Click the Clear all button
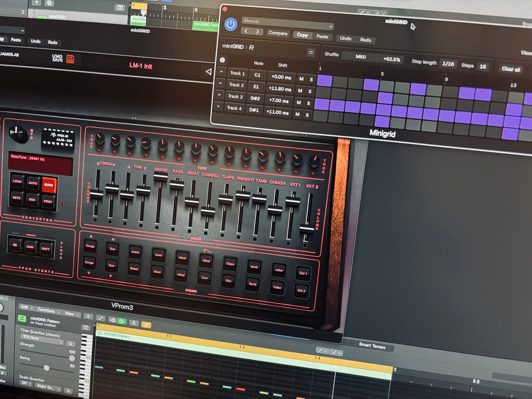This screenshot has width=532, height=399. click(x=511, y=69)
